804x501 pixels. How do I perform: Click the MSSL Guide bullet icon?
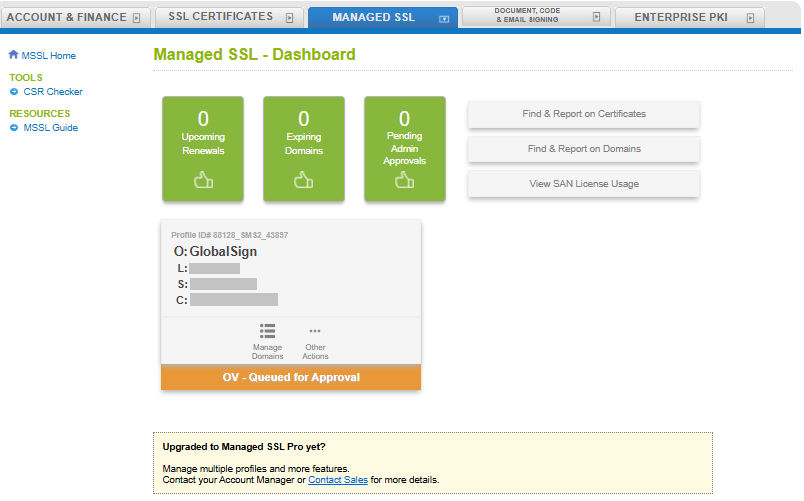[x=14, y=127]
